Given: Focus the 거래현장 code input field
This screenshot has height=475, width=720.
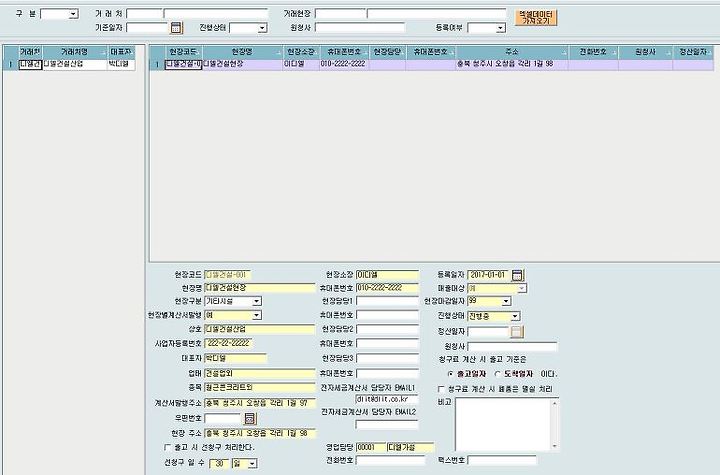Looking at the screenshot, I should [340, 14].
